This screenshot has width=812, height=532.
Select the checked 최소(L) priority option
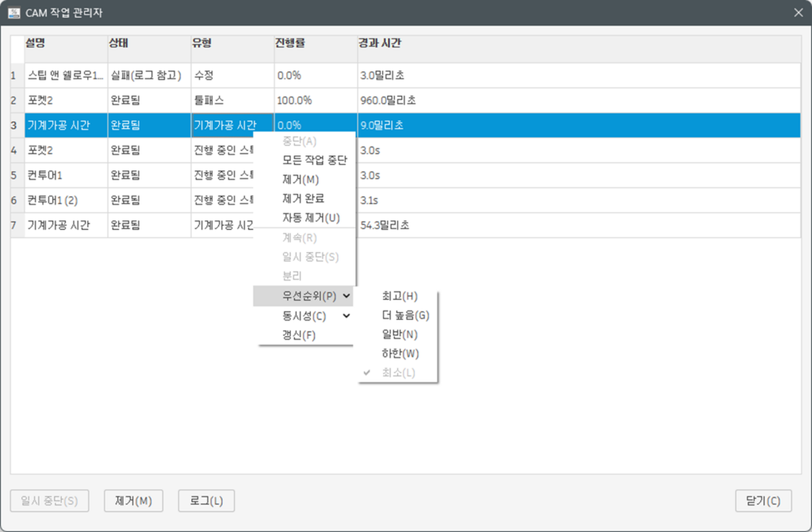398,373
